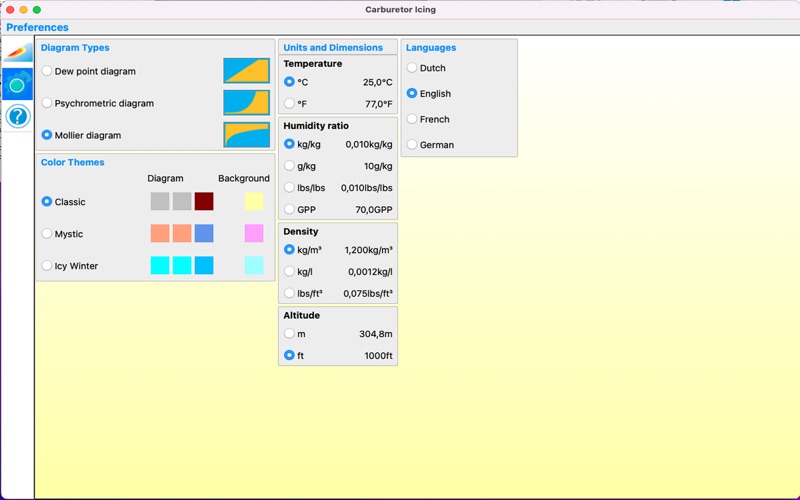Click the 304,8m example value
The image size is (800, 500).
[x=376, y=334]
